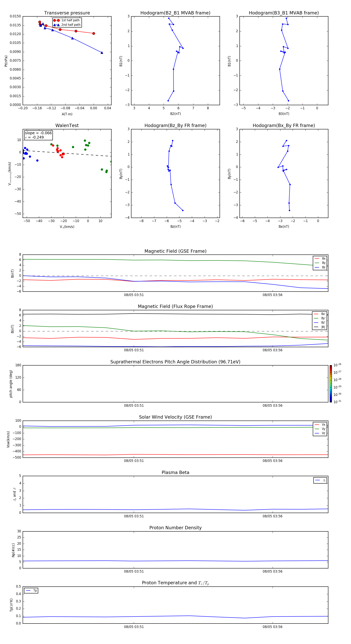The height and width of the screenshot is (644, 351).
Task: Click '08/05 03:51' tick under Proton Temperature
Action: [x=134, y=627]
